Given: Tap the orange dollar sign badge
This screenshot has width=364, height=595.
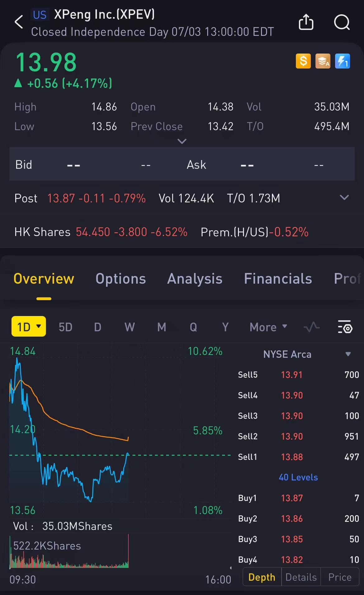Looking at the screenshot, I should pos(303,61).
